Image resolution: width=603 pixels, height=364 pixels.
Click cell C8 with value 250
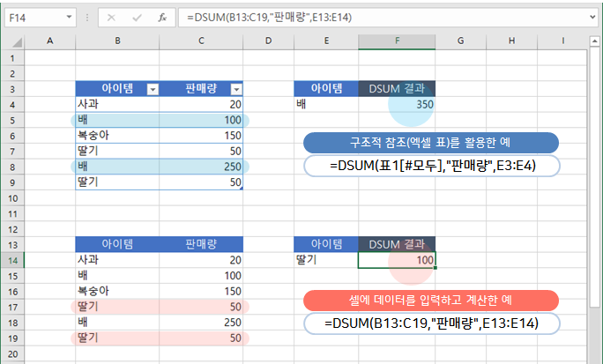(x=201, y=167)
